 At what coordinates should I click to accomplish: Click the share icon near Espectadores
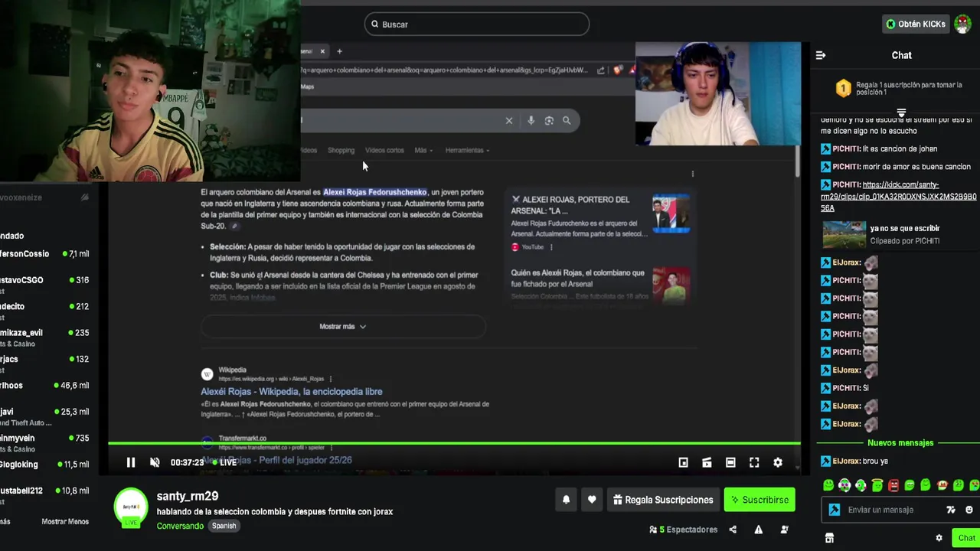coord(733,530)
